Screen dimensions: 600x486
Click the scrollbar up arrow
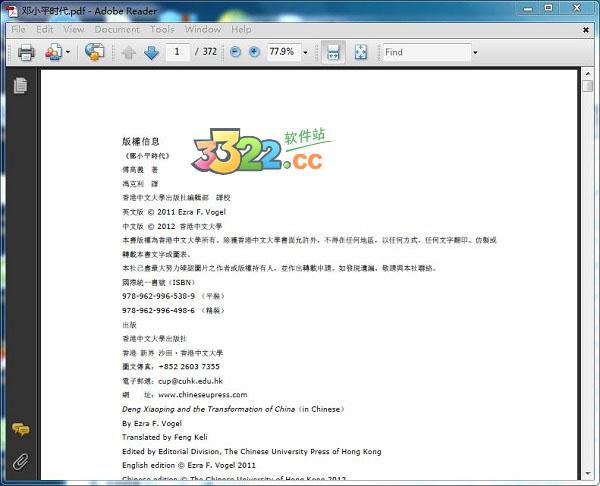tap(587, 73)
